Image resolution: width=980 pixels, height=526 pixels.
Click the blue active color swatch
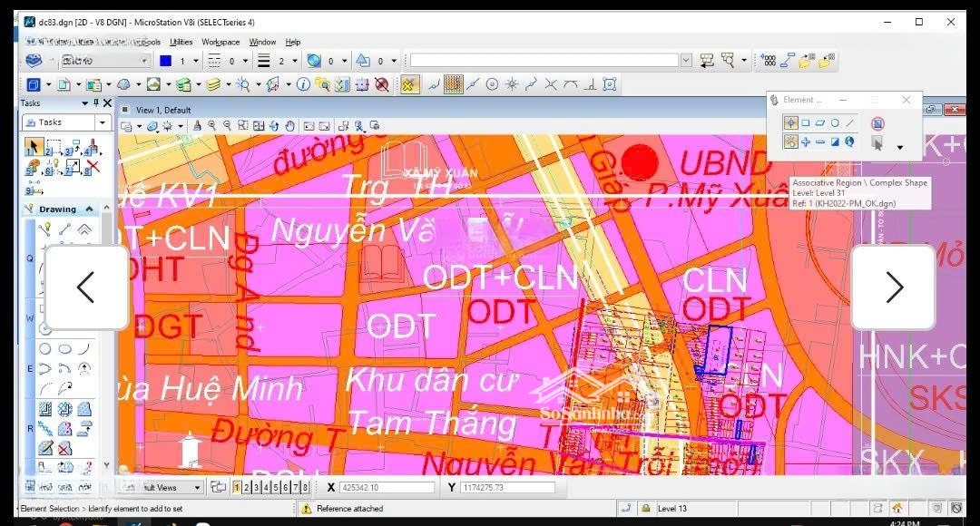click(x=165, y=61)
